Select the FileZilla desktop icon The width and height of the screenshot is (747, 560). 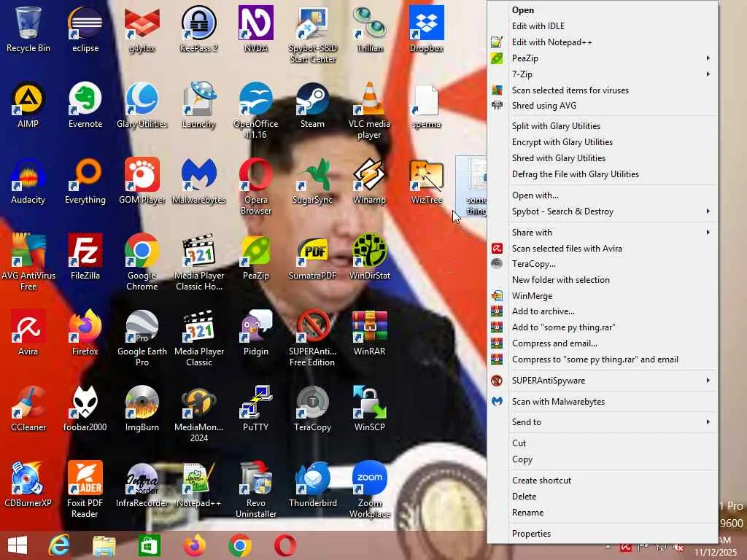point(85,257)
